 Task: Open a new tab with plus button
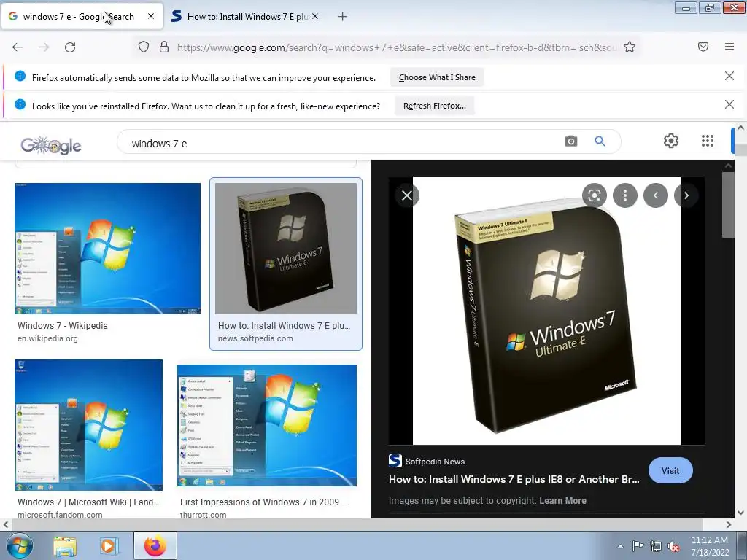click(x=342, y=17)
